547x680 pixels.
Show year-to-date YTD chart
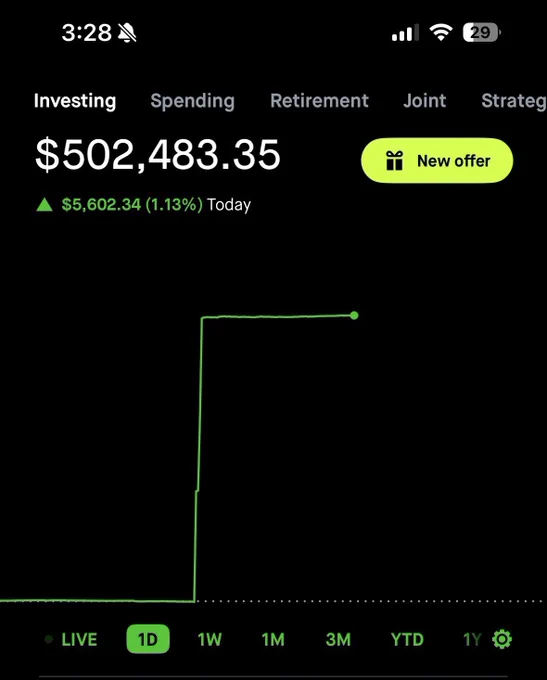pos(407,640)
